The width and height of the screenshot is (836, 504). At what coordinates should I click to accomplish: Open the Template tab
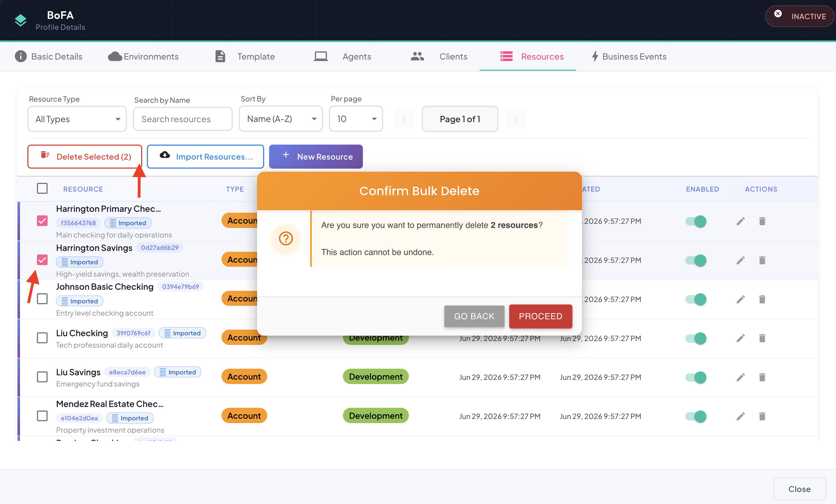[x=245, y=56]
